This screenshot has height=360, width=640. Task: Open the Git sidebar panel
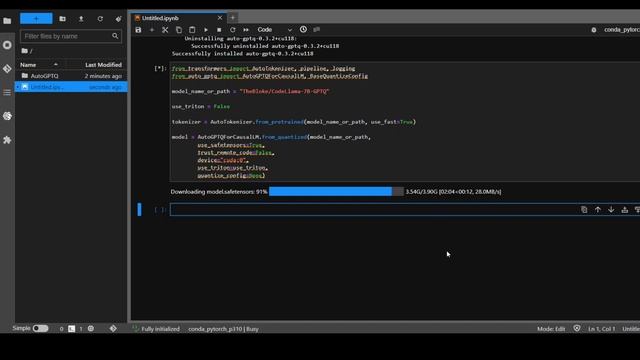click(x=7, y=69)
